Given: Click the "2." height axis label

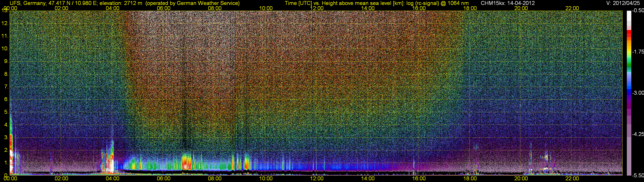Looking at the screenshot, I should tap(6, 150).
